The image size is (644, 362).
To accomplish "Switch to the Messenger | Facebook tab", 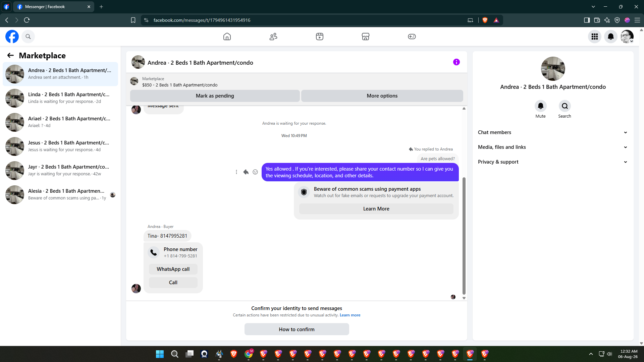I will point(54,7).
